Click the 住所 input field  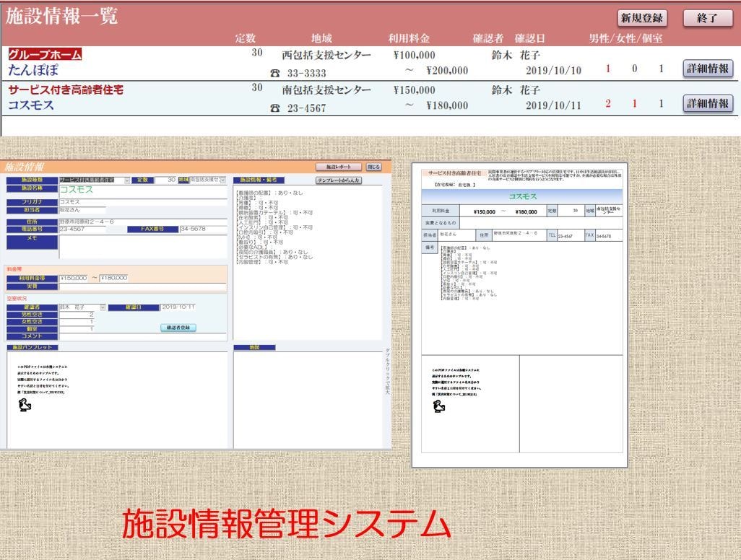(x=143, y=222)
